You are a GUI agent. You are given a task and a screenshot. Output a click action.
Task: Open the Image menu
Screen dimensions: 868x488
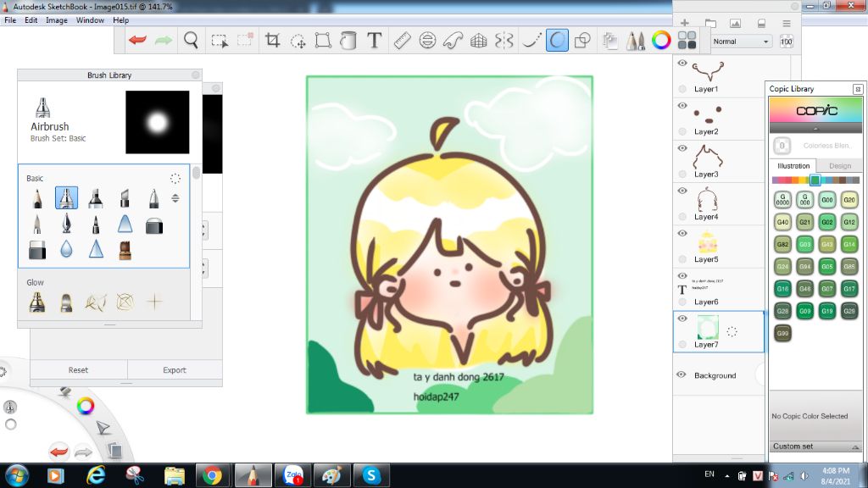(57, 20)
